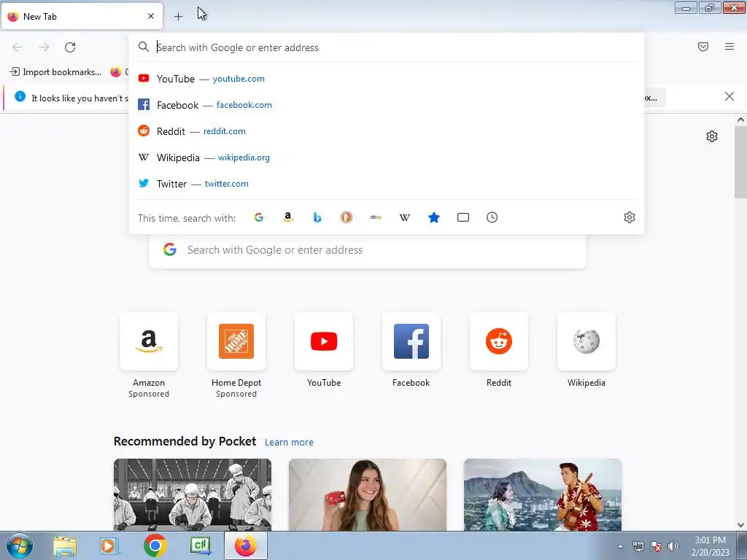Open search settings gear in dropdown

(x=630, y=217)
